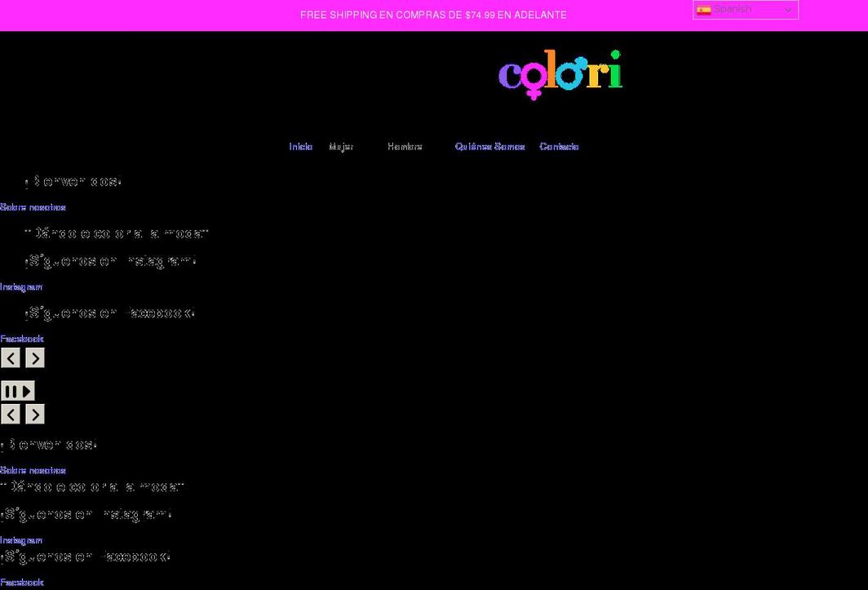Select the lower ¡Bienvenidos! heading
This screenshot has width=868, height=590.
pos(49,445)
